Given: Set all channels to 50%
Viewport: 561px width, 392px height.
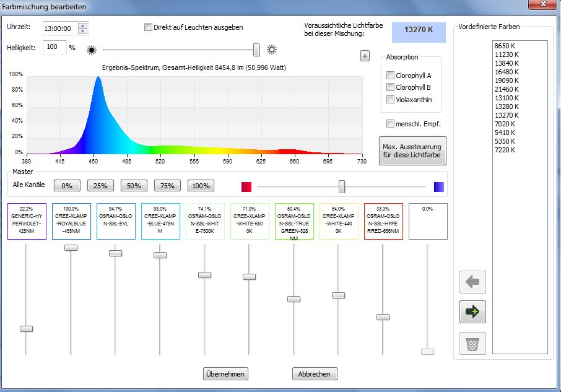Looking at the screenshot, I should click(133, 186).
